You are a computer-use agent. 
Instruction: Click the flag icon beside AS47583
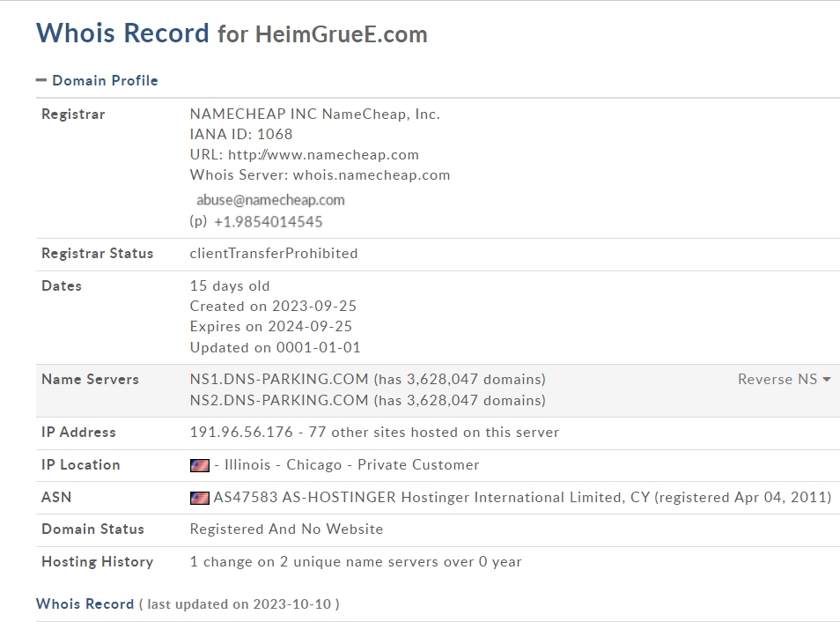coord(199,498)
